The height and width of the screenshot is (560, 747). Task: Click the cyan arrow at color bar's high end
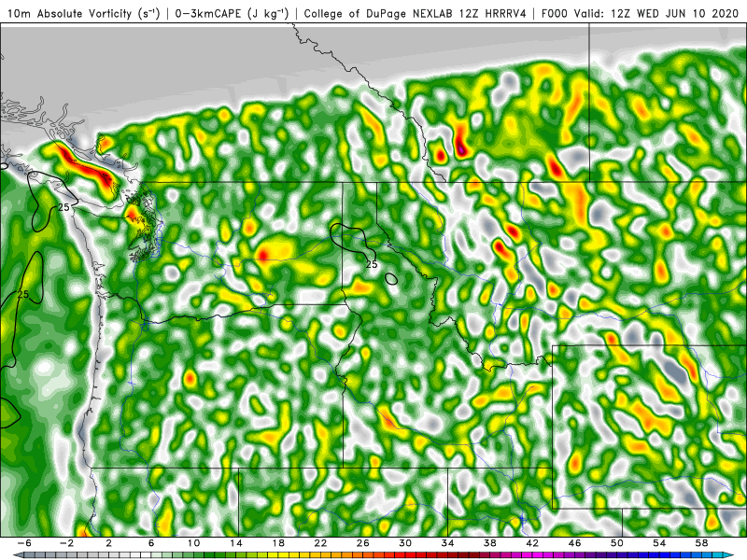pyautogui.click(x=729, y=555)
